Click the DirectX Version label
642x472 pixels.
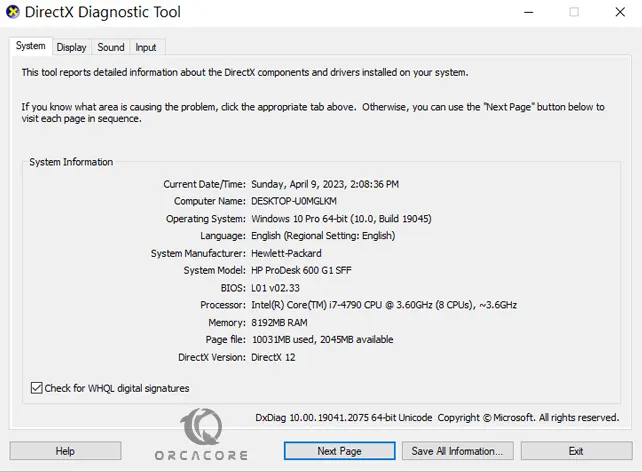(212, 357)
